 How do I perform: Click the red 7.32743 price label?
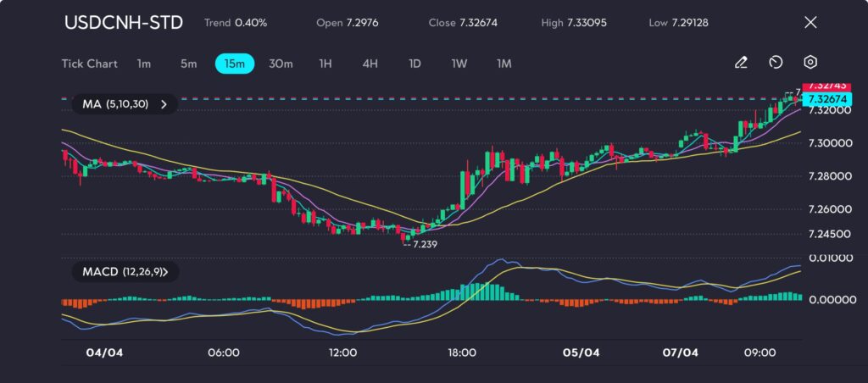pos(826,86)
